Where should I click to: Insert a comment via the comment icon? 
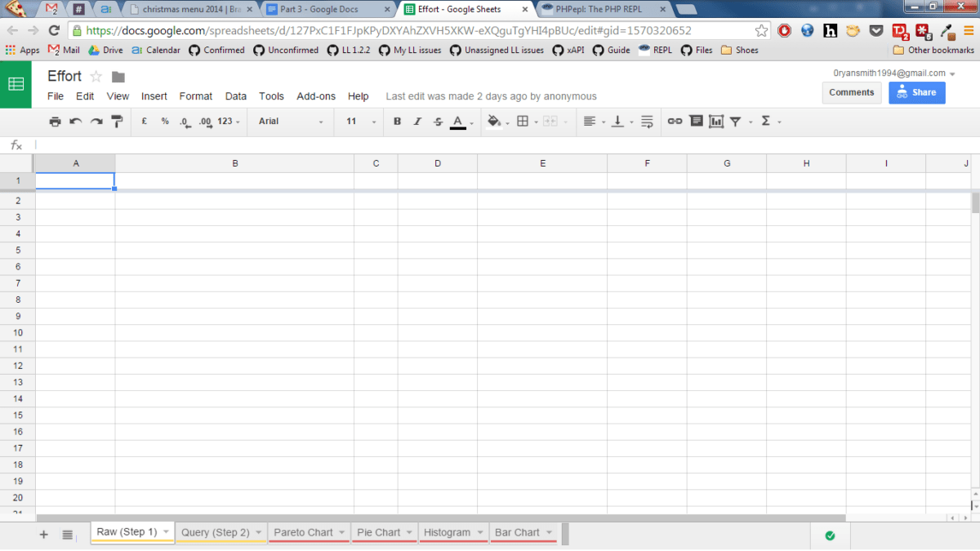696,121
